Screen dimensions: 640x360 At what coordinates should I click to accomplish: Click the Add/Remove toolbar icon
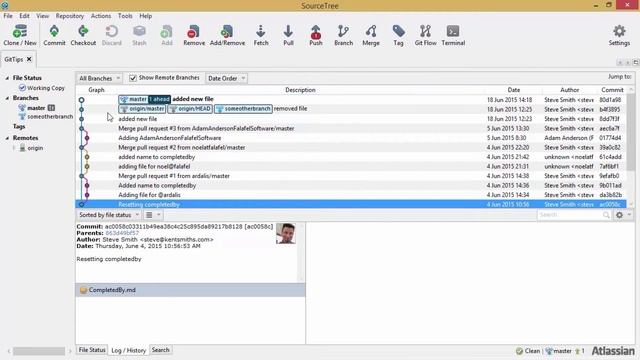tap(227, 35)
